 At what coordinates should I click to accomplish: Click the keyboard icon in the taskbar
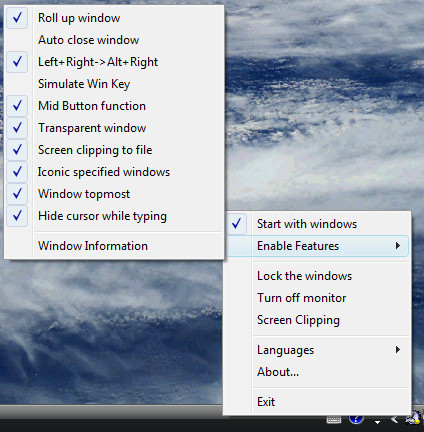(334, 420)
